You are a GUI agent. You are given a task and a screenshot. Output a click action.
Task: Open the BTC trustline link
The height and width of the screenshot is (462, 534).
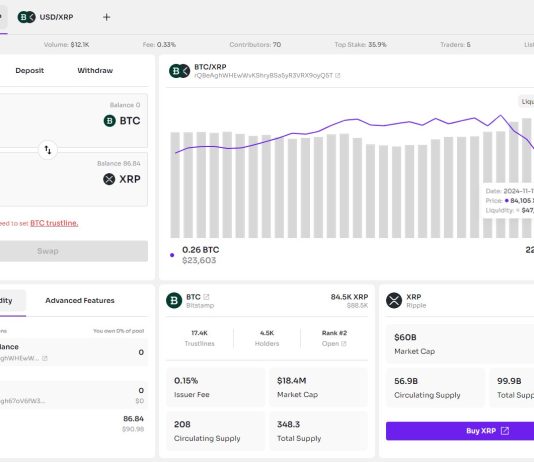[x=54, y=223]
